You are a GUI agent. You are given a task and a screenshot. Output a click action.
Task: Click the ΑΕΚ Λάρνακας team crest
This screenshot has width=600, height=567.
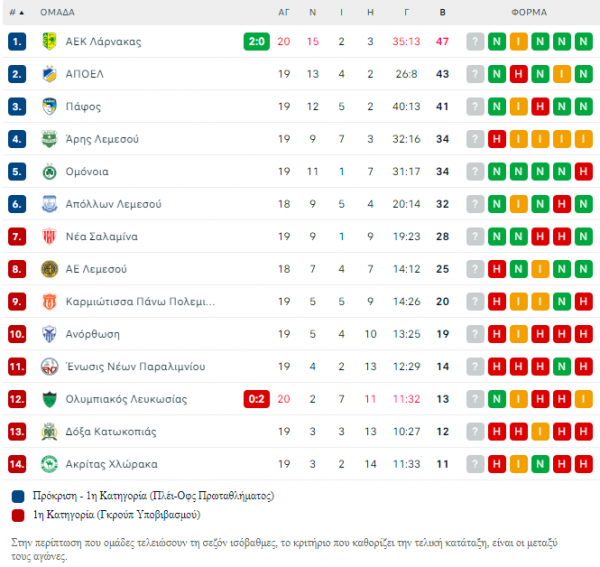point(49,41)
